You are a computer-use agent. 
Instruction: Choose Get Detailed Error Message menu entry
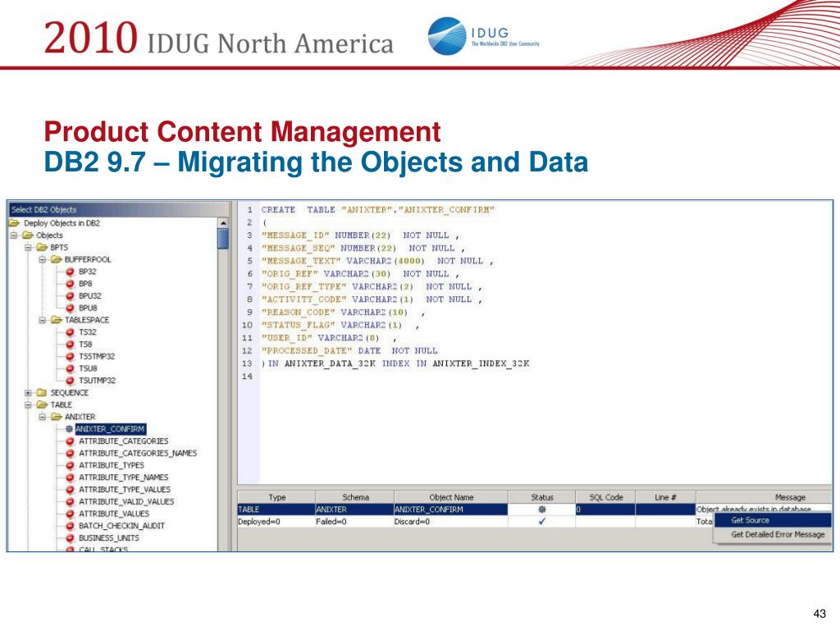coord(773,535)
